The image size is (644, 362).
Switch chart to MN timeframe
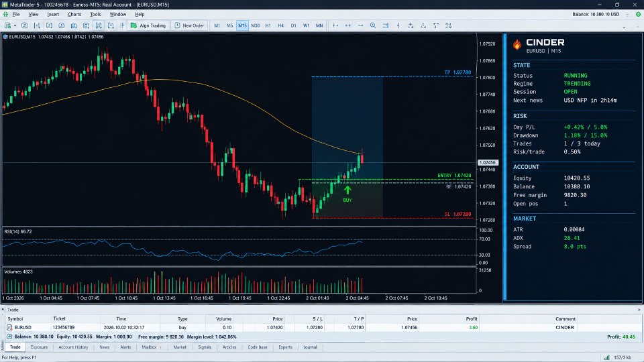(x=319, y=25)
